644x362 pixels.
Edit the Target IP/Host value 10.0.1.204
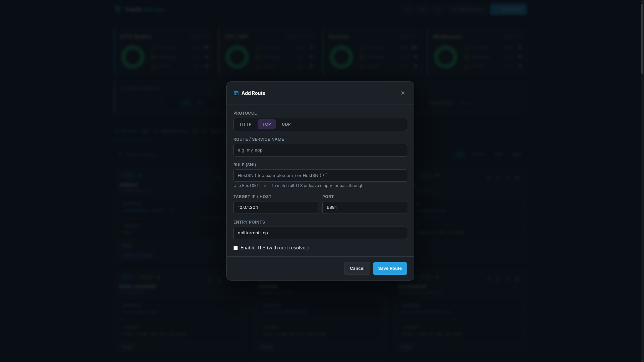point(276,207)
